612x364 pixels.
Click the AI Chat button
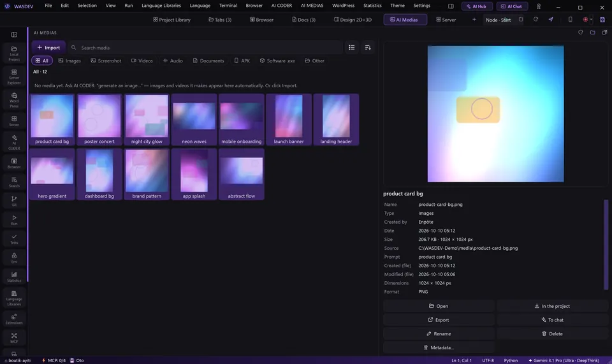512,6
